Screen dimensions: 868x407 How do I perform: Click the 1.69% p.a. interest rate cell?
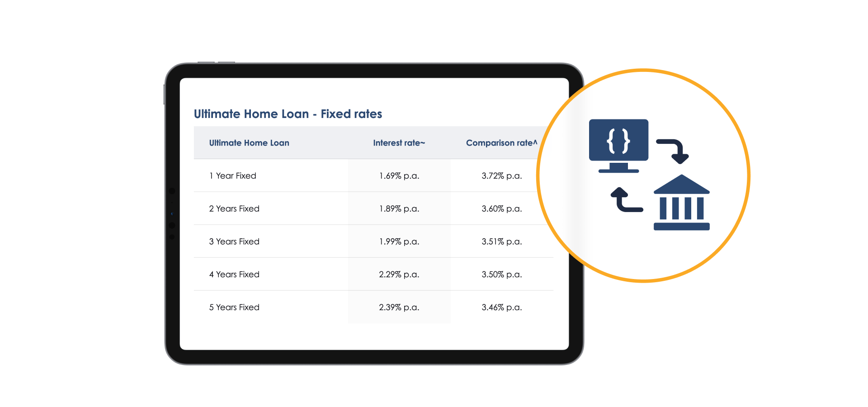click(x=399, y=176)
